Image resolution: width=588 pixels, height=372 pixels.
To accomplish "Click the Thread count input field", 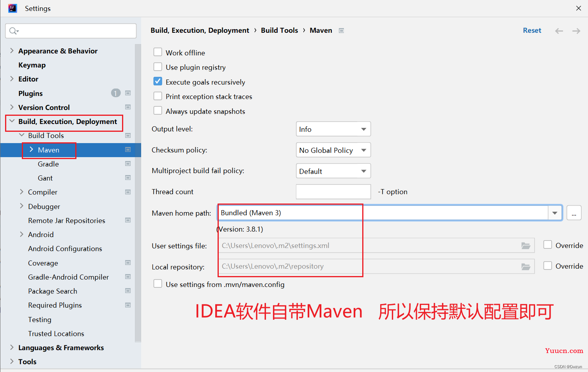I will 333,192.
